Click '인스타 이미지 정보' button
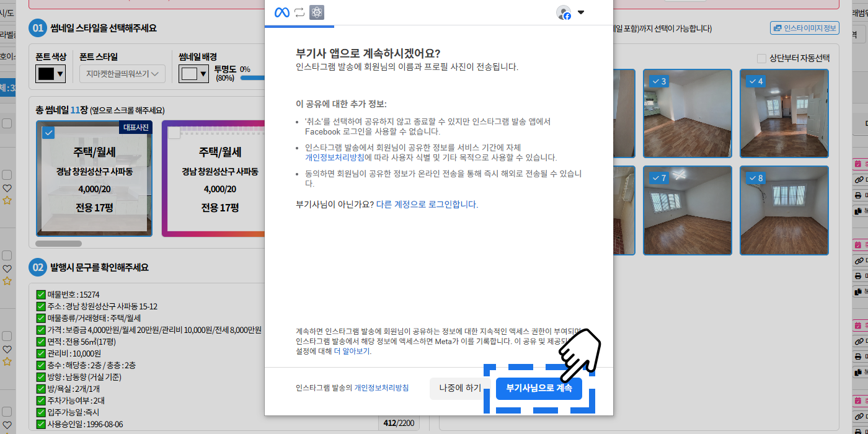868x434 pixels. click(804, 28)
